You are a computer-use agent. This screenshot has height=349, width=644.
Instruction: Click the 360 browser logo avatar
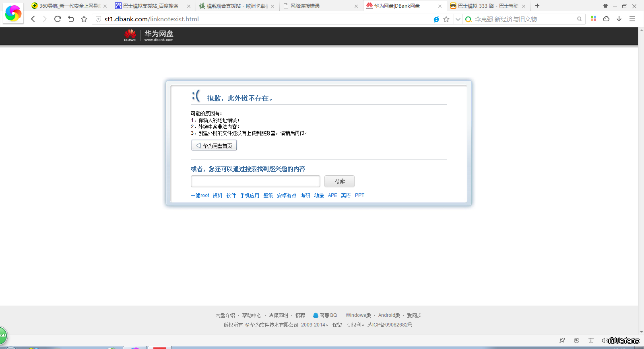tap(13, 13)
